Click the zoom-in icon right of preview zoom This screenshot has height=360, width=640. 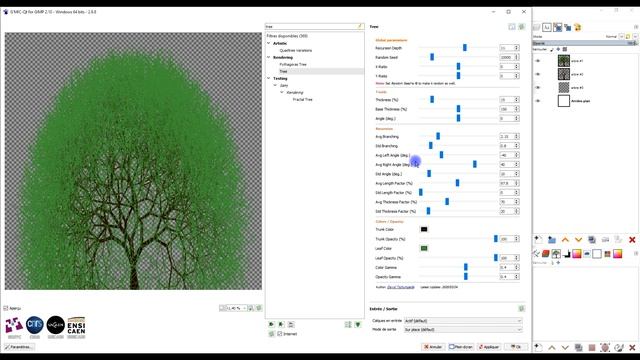coord(251,308)
